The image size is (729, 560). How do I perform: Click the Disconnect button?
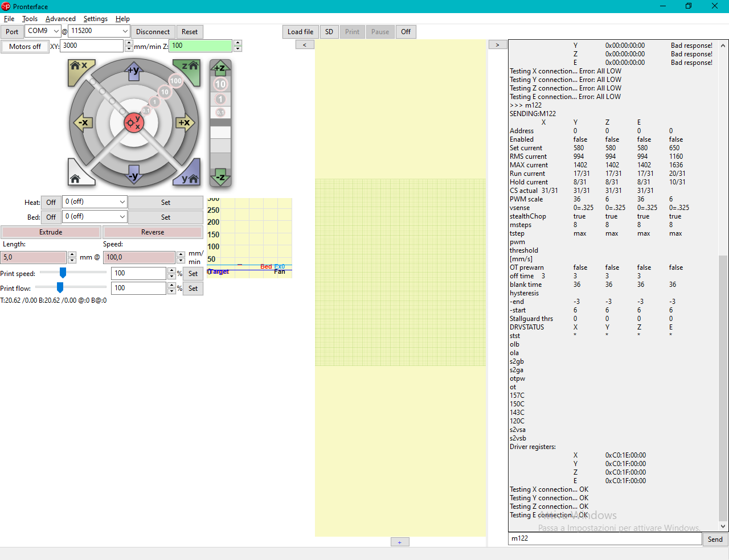(x=153, y=32)
